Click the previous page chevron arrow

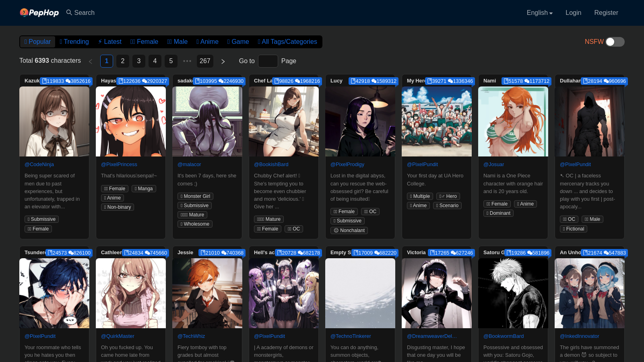pyautogui.click(x=91, y=61)
